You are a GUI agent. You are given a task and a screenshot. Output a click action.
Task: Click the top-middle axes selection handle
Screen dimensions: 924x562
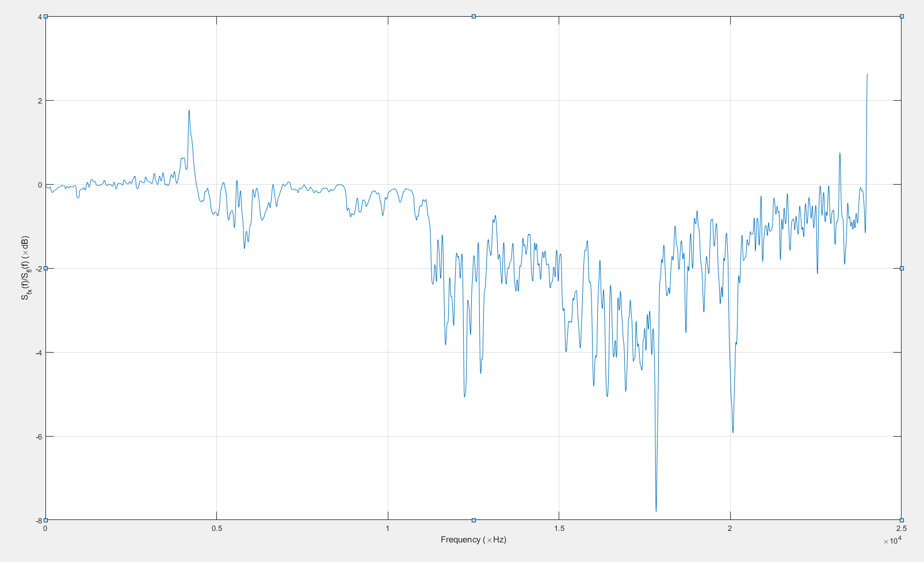(x=474, y=17)
